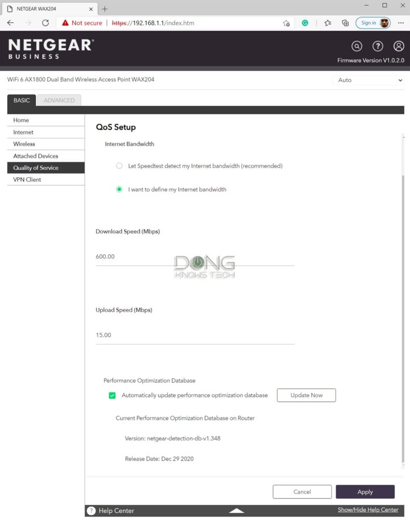Click the browser forward arrow
Screen dimensions: 410x532
click(28, 23)
